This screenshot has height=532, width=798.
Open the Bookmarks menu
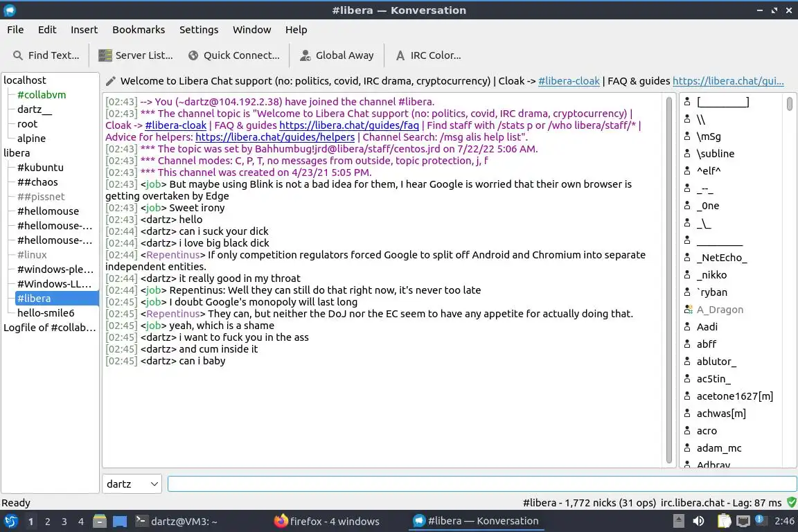coord(139,30)
